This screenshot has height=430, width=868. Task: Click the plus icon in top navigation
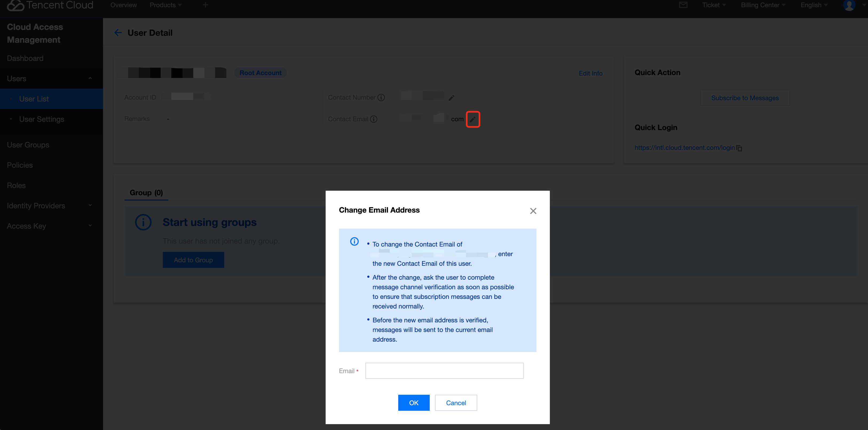[x=205, y=5]
